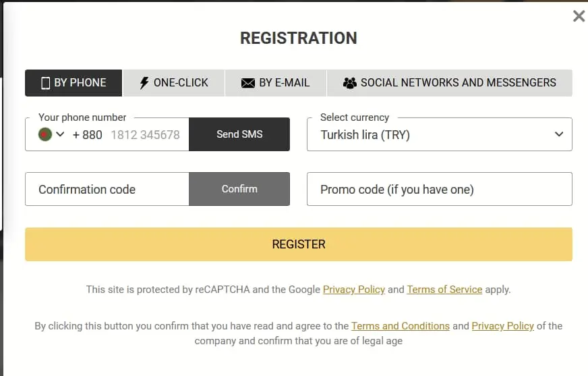
Task: Close the registration dialog with X
Action: (579, 16)
